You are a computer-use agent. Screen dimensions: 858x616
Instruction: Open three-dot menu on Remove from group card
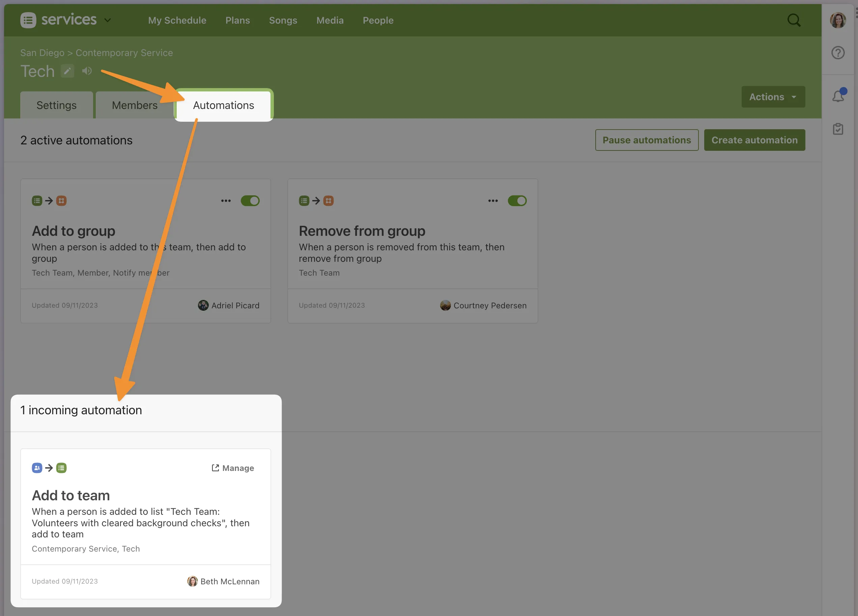[x=493, y=201]
